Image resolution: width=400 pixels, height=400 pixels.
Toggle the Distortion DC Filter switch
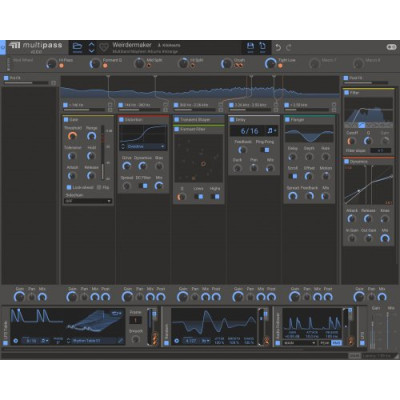[143, 186]
